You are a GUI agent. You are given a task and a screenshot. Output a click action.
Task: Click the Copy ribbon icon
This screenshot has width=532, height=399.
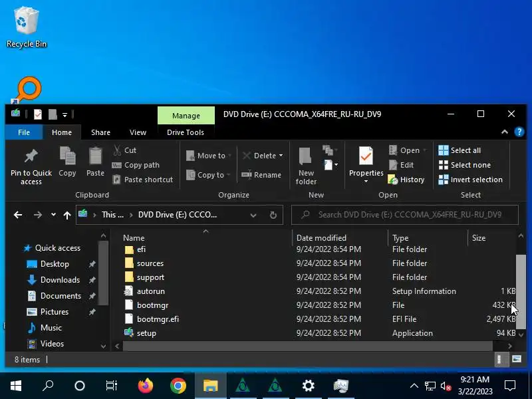pos(67,156)
